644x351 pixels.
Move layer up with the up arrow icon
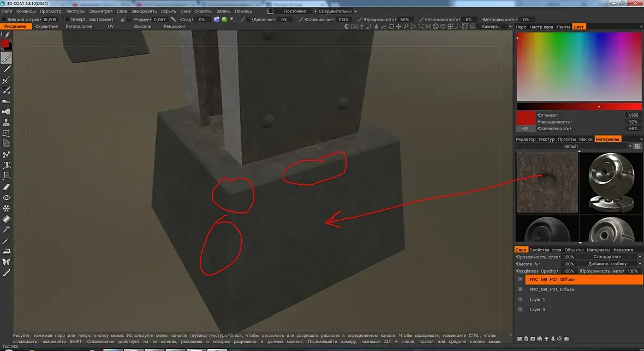546,338
